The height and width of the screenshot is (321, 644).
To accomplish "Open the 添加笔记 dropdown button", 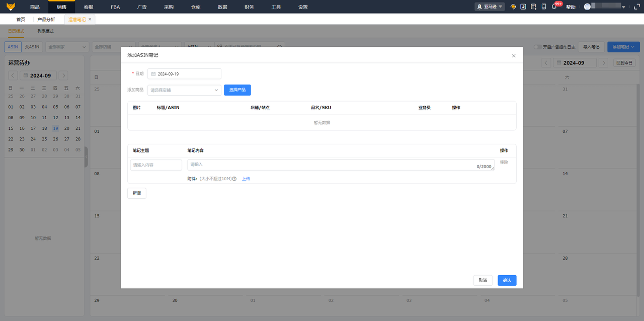I will (x=623, y=47).
